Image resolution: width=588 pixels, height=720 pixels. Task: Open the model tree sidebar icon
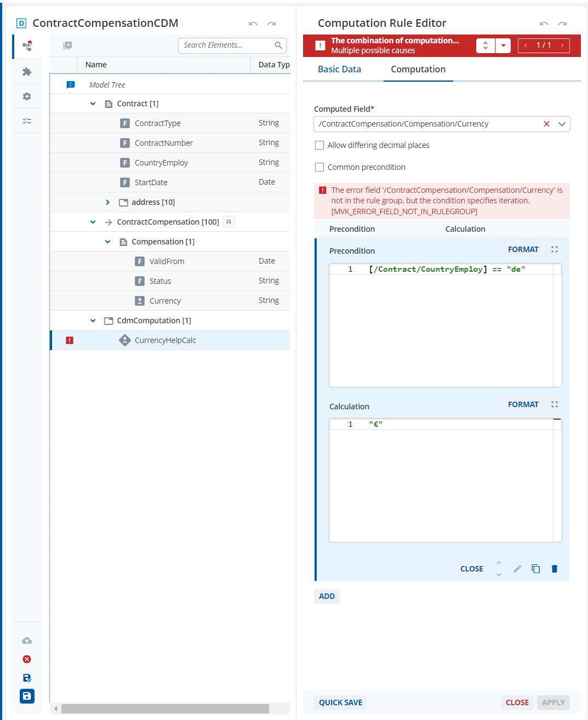(x=27, y=47)
